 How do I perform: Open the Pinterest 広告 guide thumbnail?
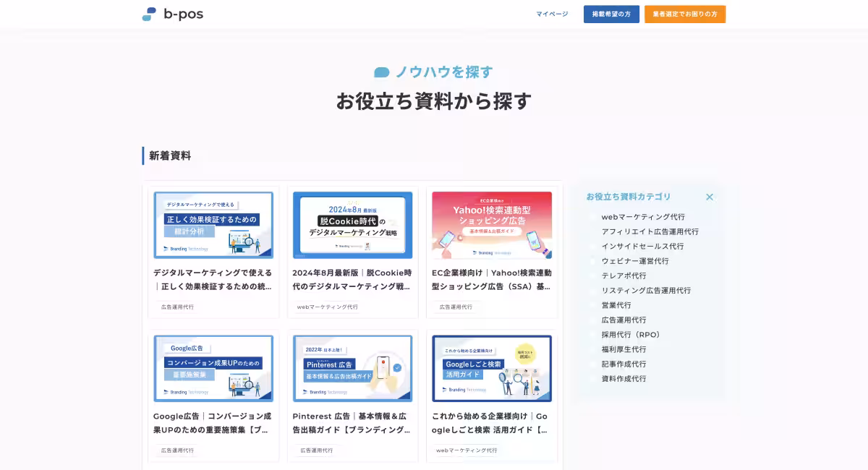[x=352, y=368]
